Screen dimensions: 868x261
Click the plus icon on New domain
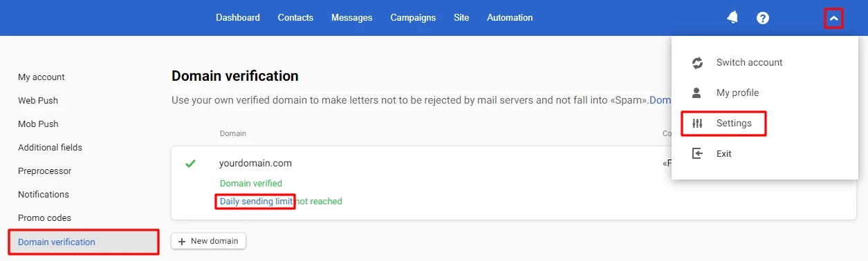[182, 241]
